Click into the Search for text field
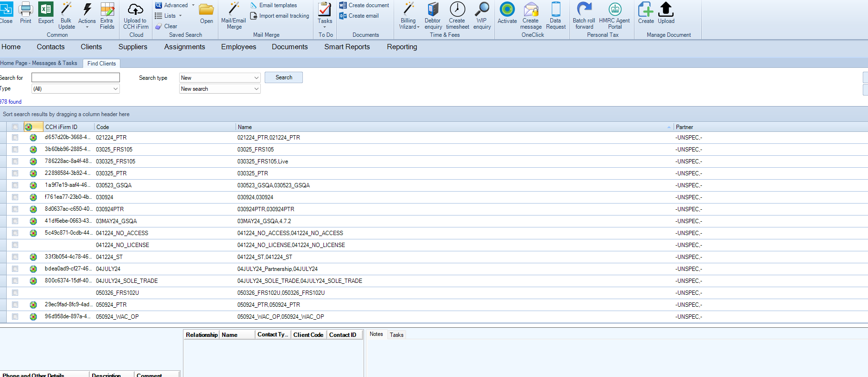This screenshot has width=868, height=377. [x=75, y=77]
